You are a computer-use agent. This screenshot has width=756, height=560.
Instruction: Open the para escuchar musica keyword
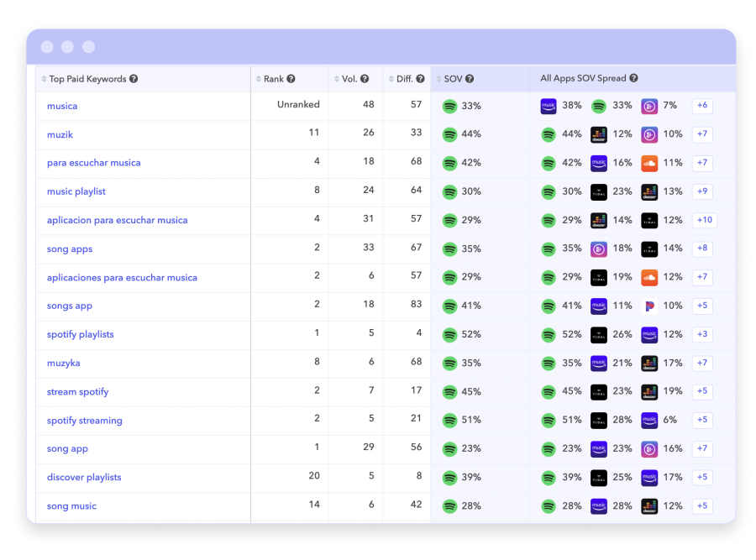pyautogui.click(x=93, y=163)
